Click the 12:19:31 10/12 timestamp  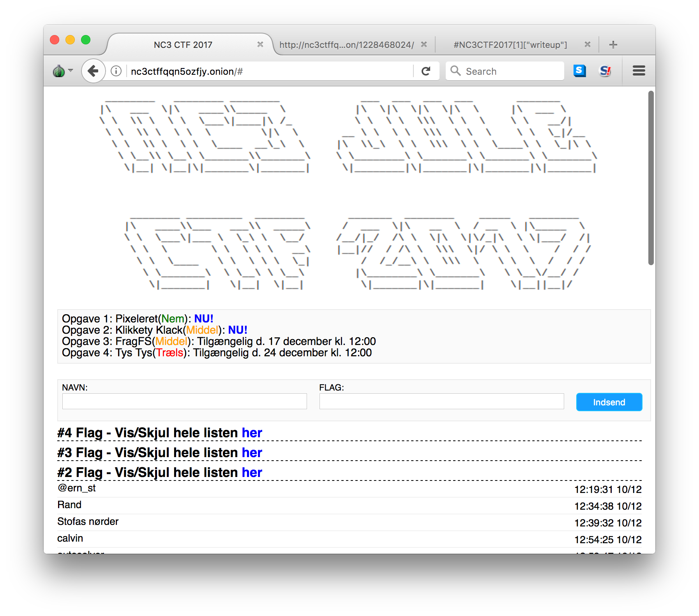(x=608, y=489)
